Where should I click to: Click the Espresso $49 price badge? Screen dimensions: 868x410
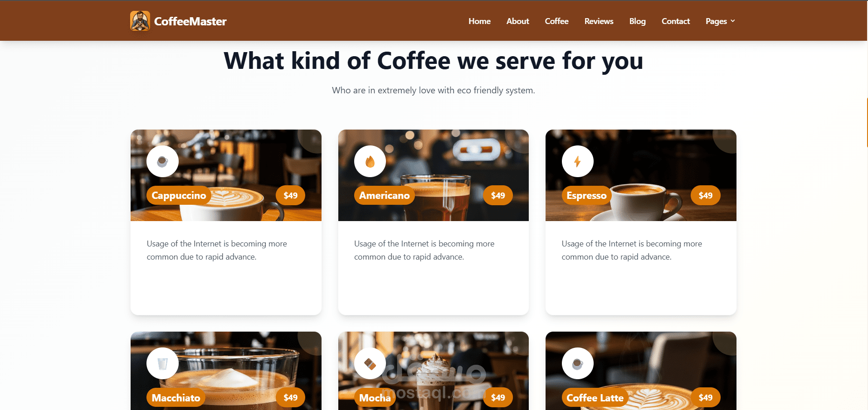(705, 195)
